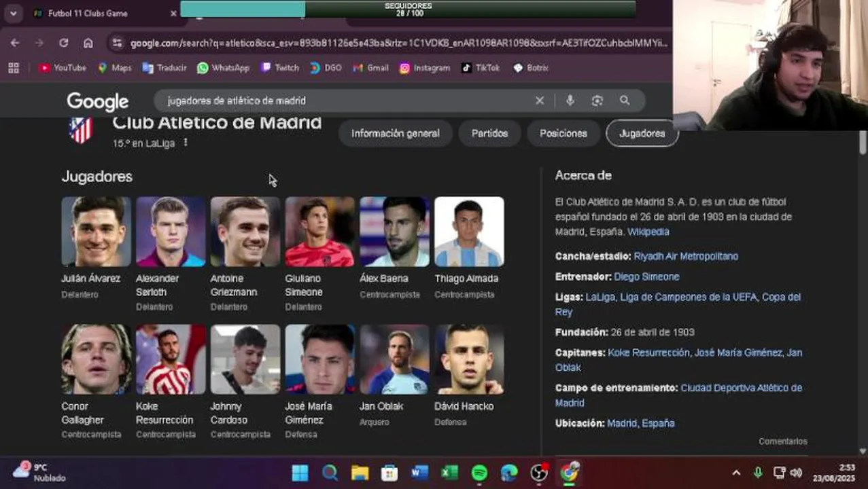Select the Futbol 11 Clubs Game tab

click(x=103, y=13)
